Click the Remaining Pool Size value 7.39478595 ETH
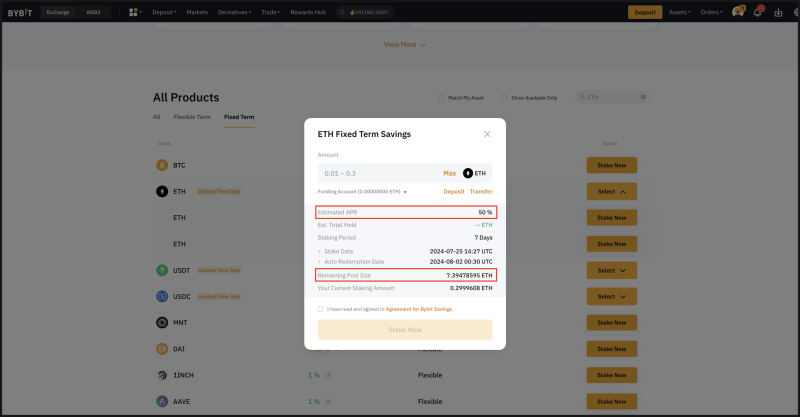 [469, 276]
